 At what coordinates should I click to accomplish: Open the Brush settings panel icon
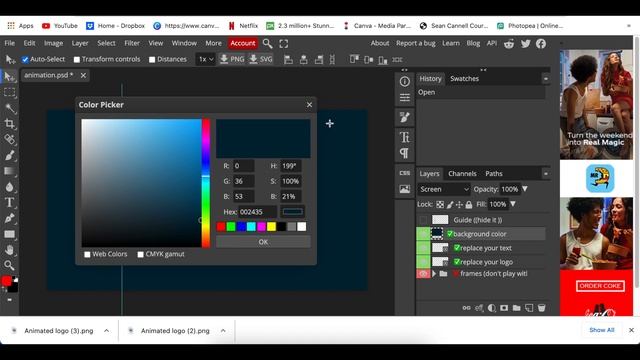coord(404,118)
